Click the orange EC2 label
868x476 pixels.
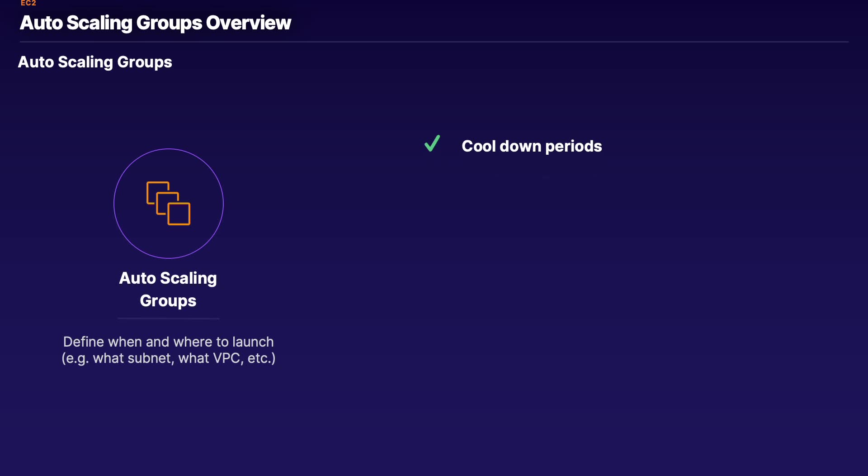coord(28,3)
